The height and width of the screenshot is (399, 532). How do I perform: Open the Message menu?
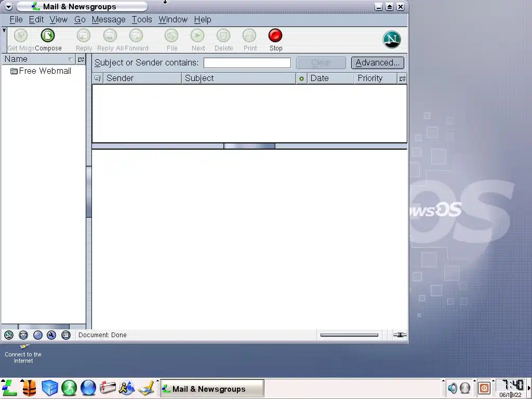109,20
